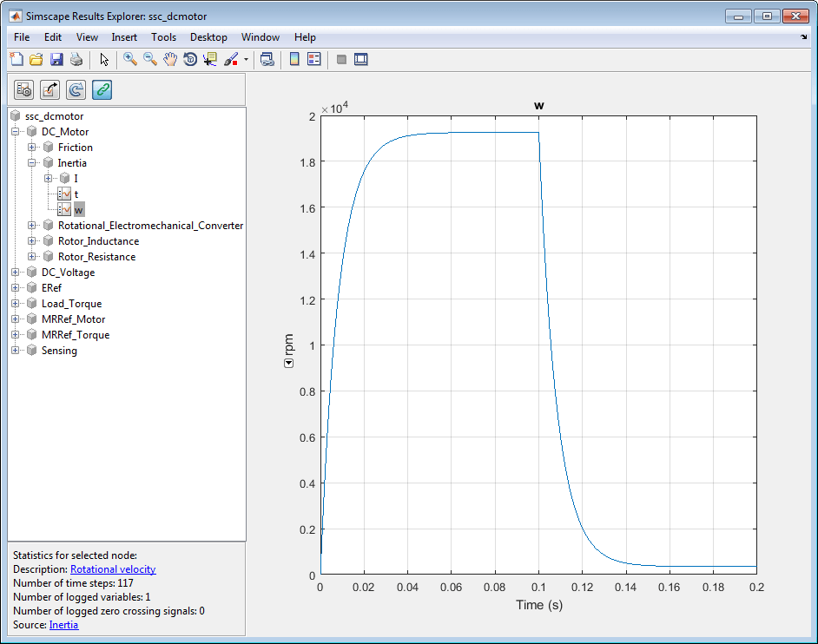
Task: Follow the Inertia source link
Action: tap(63, 625)
